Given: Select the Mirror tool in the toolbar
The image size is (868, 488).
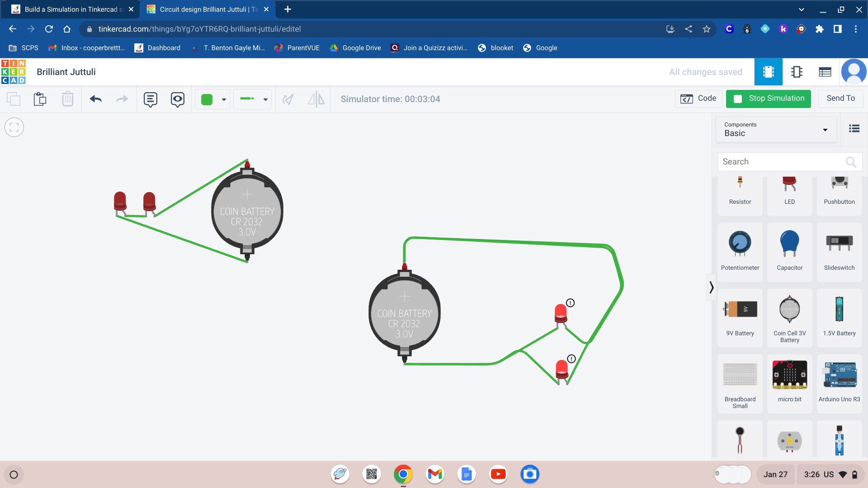Looking at the screenshot, I should pos(316,99).
